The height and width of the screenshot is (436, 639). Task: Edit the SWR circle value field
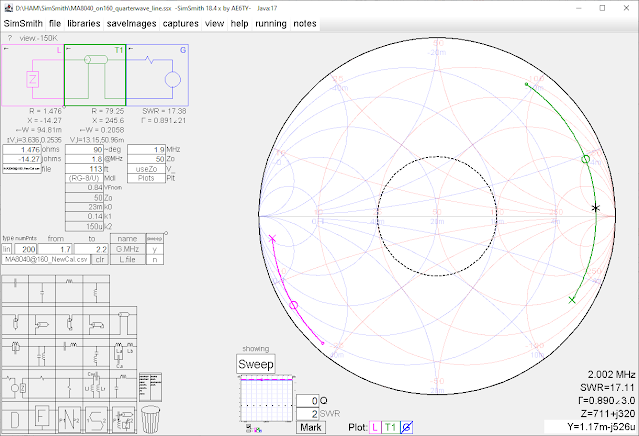point(307,414)
